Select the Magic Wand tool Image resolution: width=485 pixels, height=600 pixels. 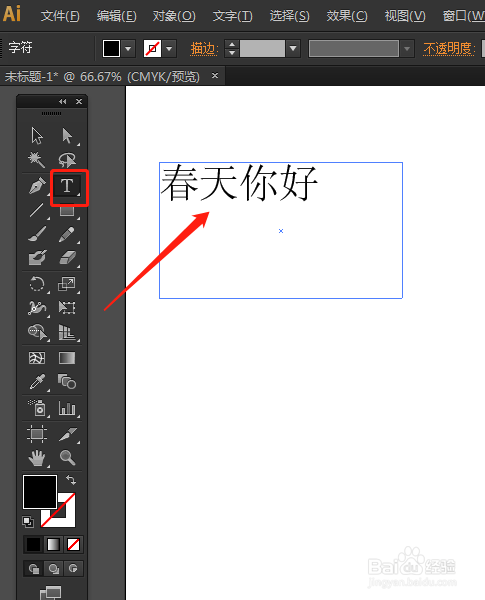click(37, 160)
